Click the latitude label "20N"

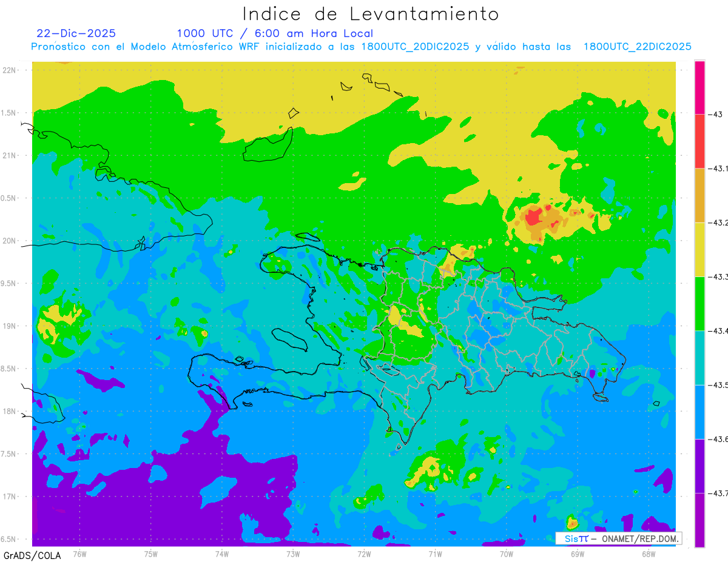tap(10, 241)
